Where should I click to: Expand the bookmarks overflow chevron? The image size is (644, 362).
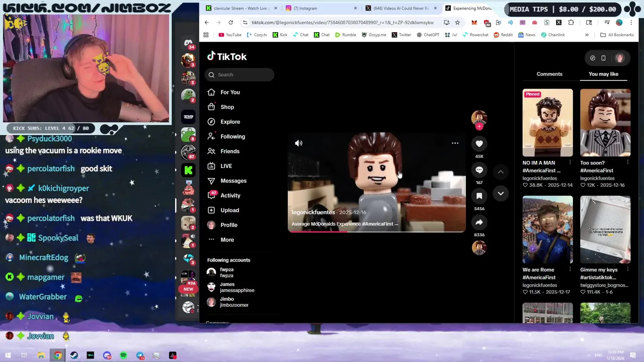coord(587,35)
